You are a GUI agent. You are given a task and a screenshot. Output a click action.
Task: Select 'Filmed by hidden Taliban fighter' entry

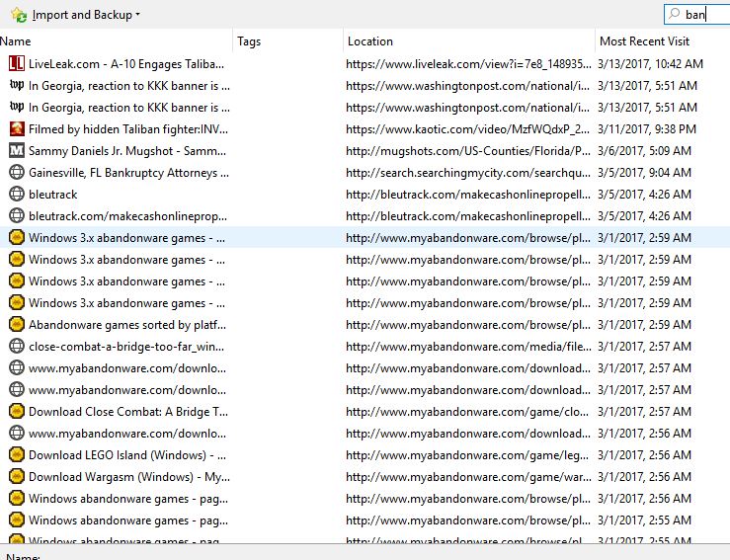(x=128, y=129)
